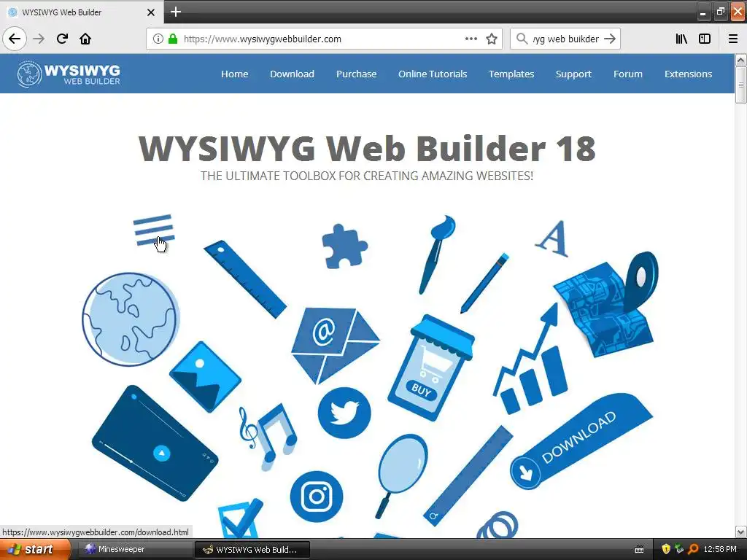Click the security shield tray icon

click(x=666, y=550)
